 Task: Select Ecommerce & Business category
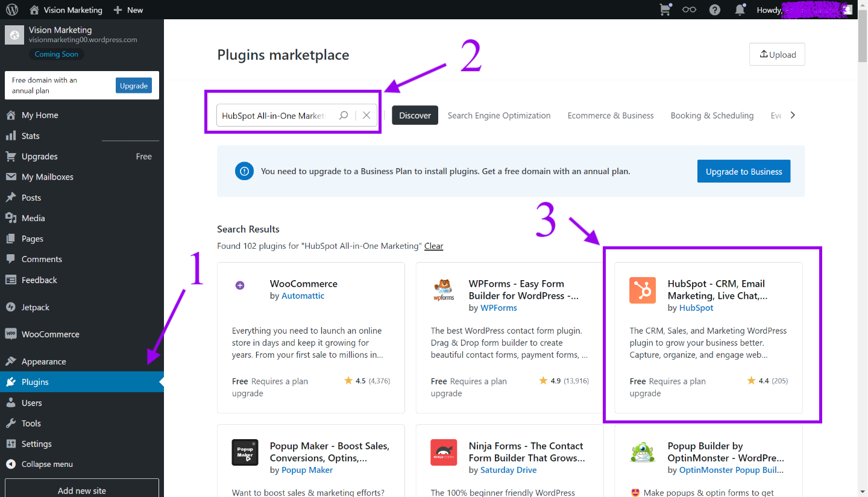pos(611,115)
